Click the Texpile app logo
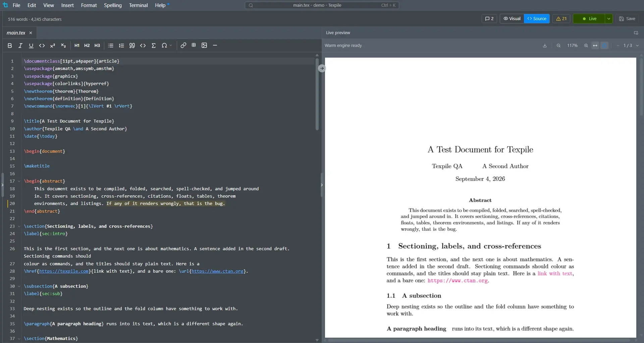 point(5,5)
